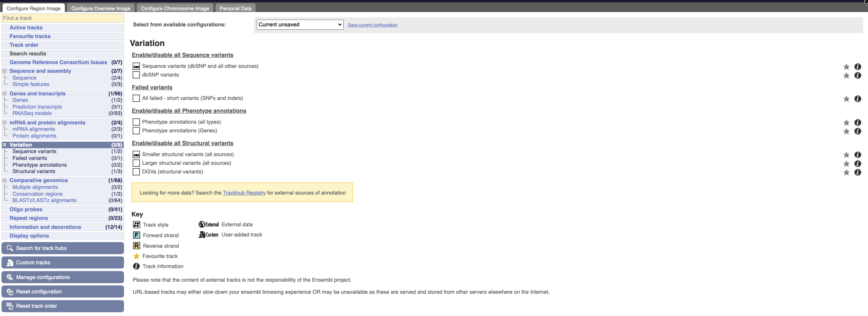Image resolution: width=868 pixels, height=316 pixels.
Task: Switch to Configure Overview Image tab
Action: (101, 8)
